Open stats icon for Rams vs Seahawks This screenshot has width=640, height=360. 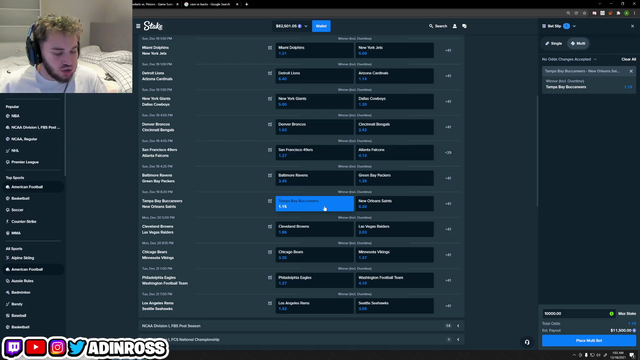coord(270,303)
